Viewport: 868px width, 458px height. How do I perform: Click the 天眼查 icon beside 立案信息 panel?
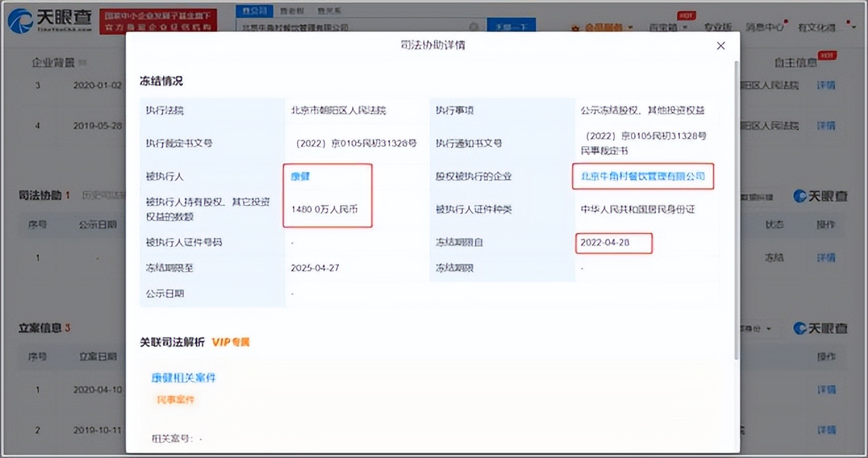(x=800, y=328)
